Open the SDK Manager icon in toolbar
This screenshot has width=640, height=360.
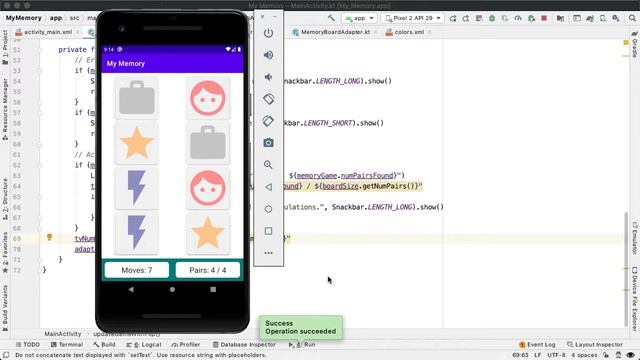[616, 18]
